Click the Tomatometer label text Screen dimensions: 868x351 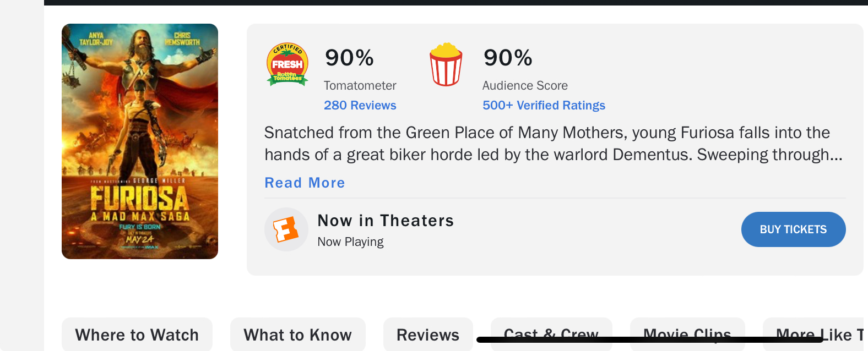coord(360,85)
